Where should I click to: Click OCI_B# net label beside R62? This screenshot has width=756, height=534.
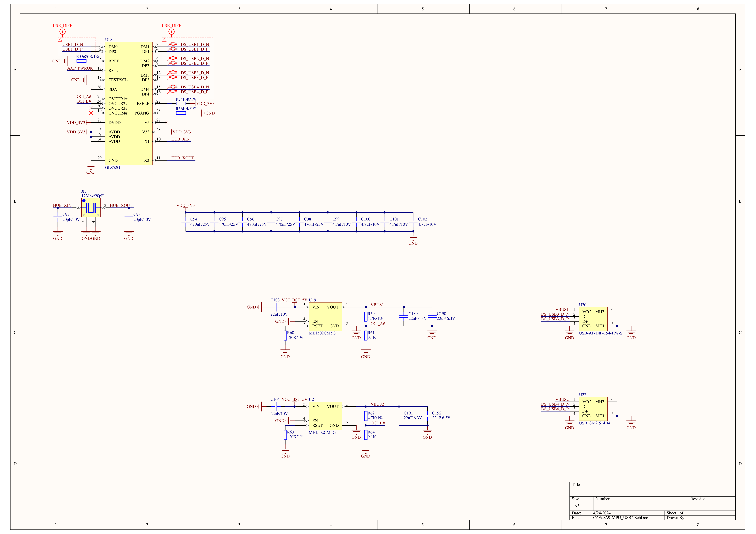pyautogui.click(x=378, y=423)
